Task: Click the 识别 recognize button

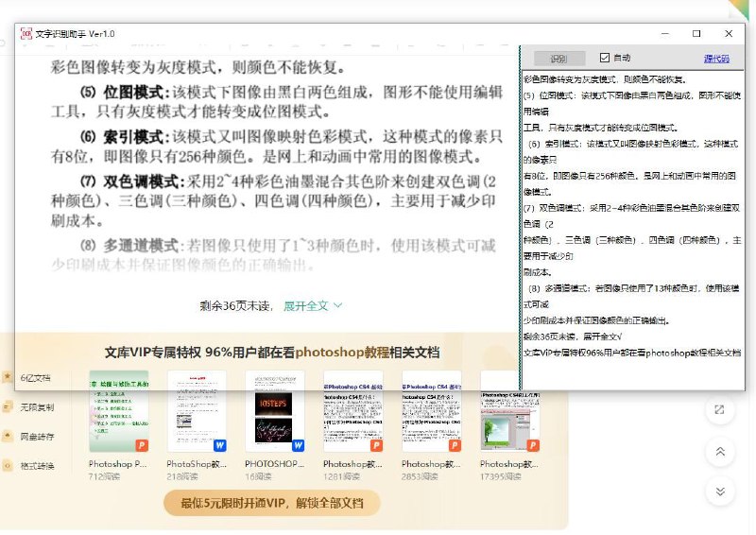Action: coord(558,58)
